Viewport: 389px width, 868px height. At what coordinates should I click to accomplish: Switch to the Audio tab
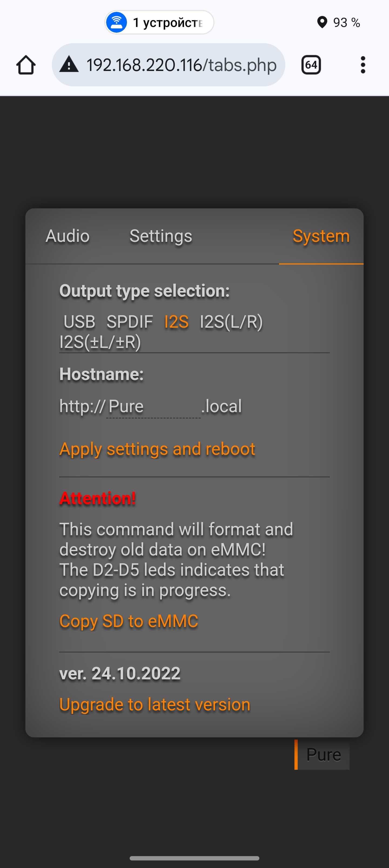[x=68, y=236]
